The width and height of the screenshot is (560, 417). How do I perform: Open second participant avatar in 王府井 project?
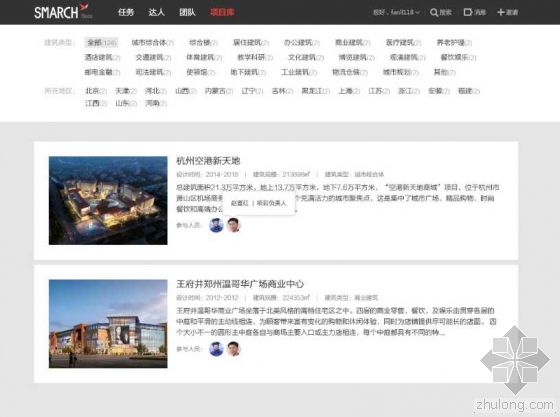pos(234,349)
